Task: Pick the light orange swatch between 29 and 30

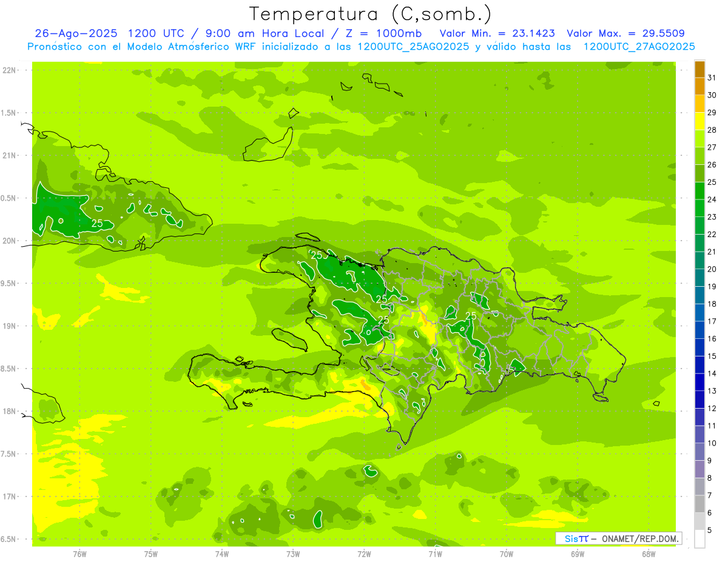Action: point(699,103)
